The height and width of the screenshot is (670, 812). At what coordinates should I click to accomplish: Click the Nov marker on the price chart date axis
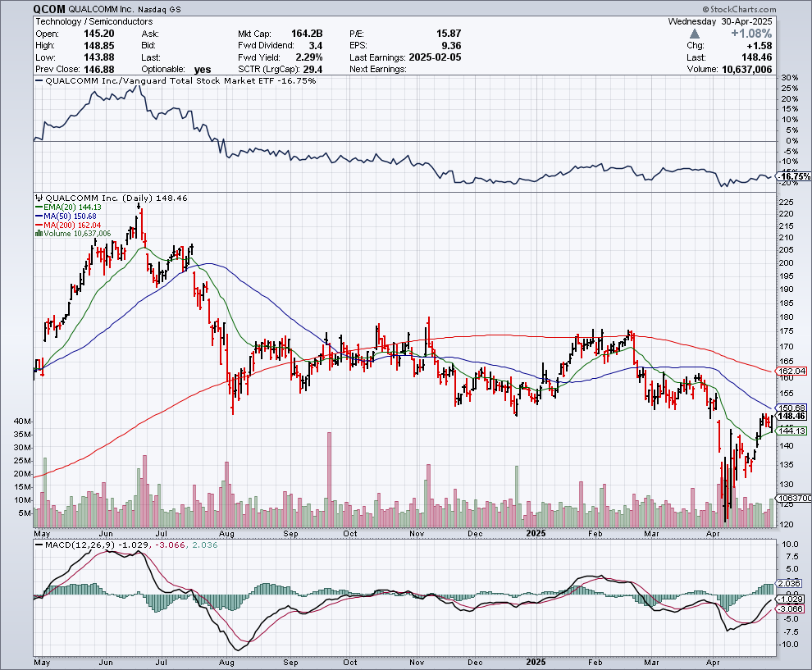tap(417, 534)
